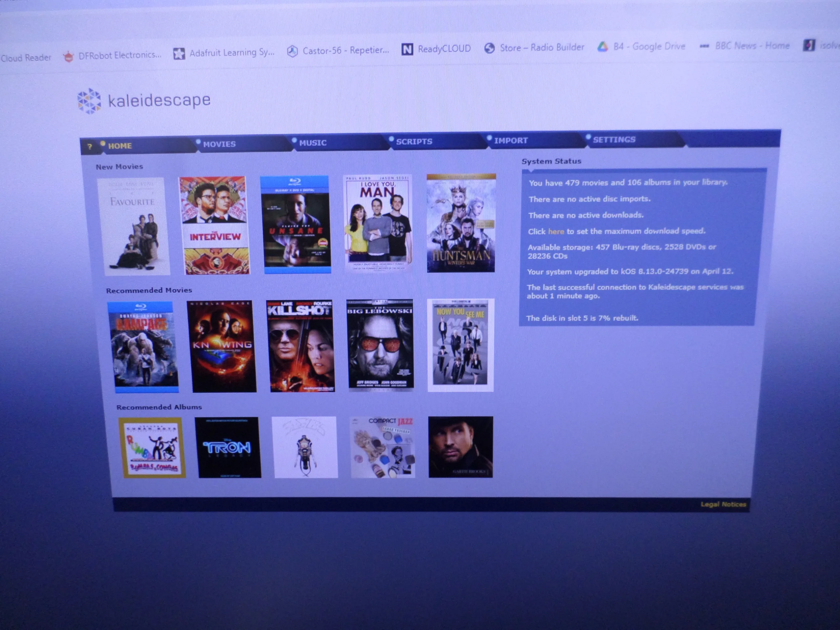The image size is (840, 630).
Task: Open the Killshot movie cover
Action: [301, 346]
